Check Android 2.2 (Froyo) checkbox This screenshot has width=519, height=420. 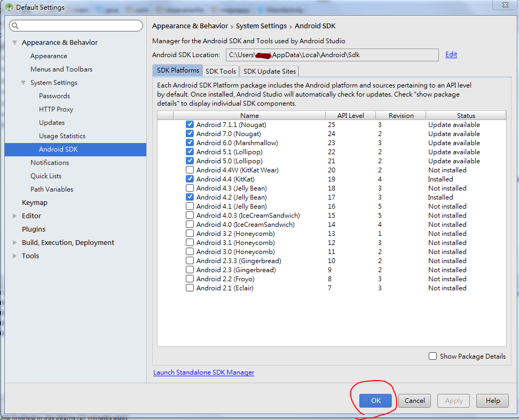coord(190,279)
